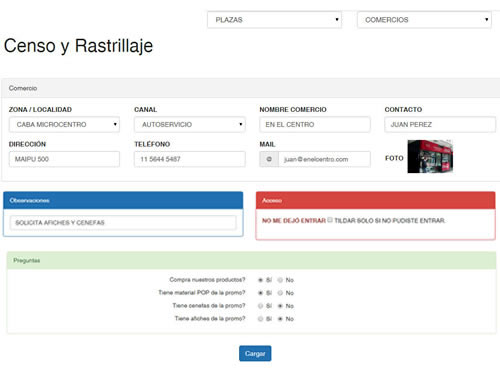This screenshot has width=500, height=375.
Task: Click the Mail field with juan@enelcentro.com
Action: point(324,159)
